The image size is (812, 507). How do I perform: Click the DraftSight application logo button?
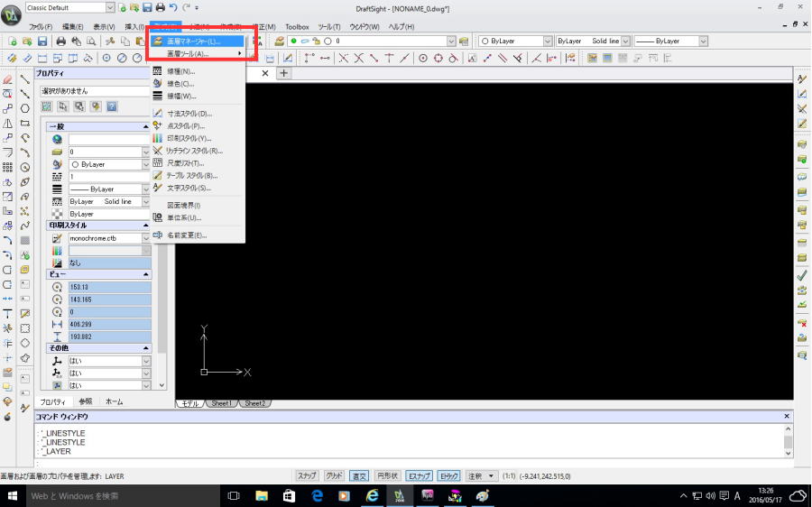(11, 15)
